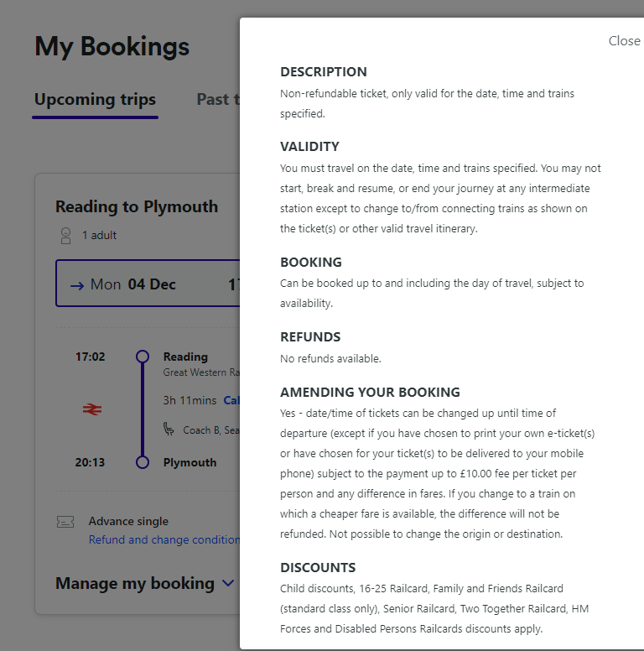Click the AMENDING YOUR BOOKING heading
The image size is (644, 651).
(370, 392)
